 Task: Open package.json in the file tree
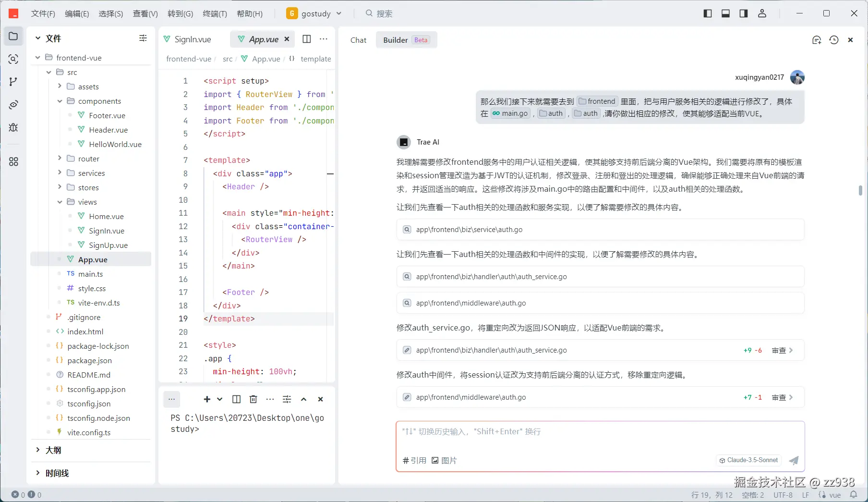click(89, 360)
